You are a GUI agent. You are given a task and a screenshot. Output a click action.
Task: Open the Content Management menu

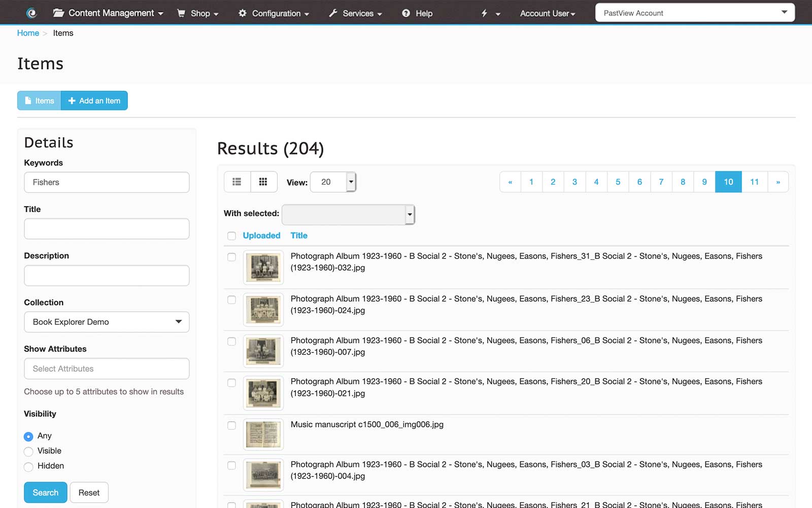click(108, 13)
